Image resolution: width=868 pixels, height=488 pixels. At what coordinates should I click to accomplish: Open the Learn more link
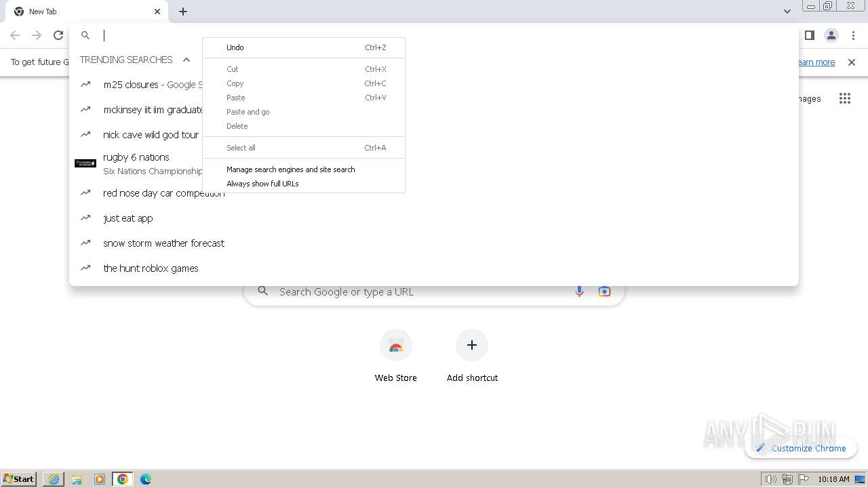[x=816, y=62]
